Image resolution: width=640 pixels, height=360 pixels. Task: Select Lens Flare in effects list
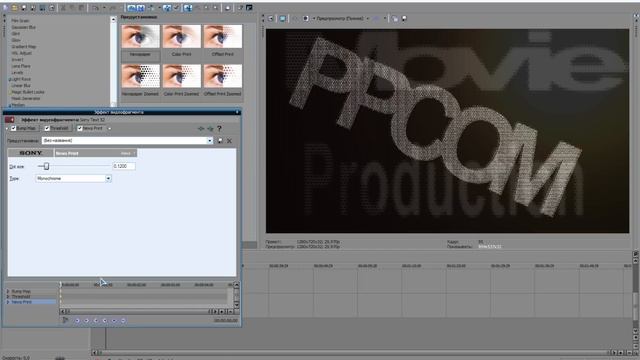[x=21, y=66]
